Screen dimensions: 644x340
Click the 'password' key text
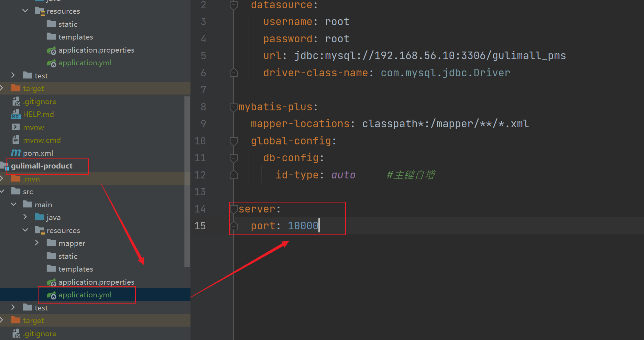click(288, 39)
